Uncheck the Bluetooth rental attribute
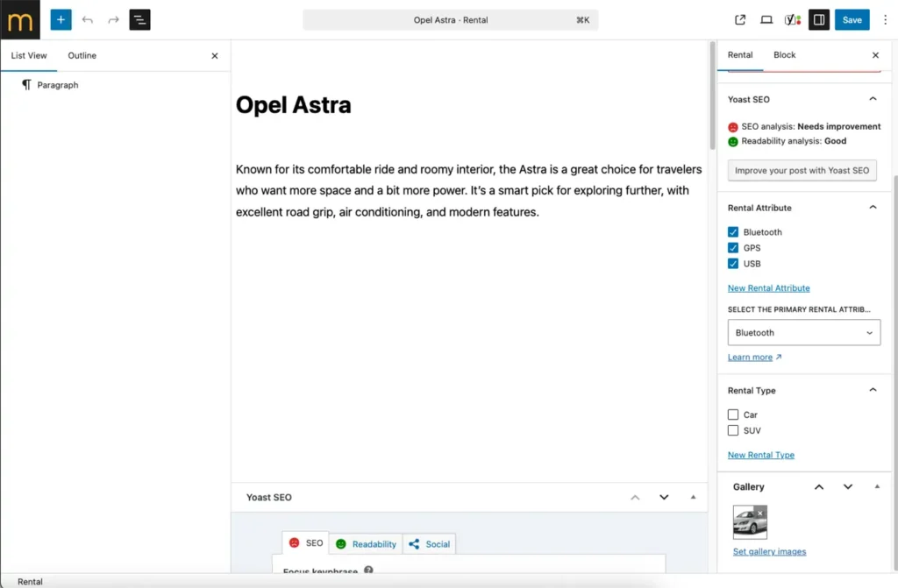Viewport: 898px width, 588px height. tap(733, 232)
